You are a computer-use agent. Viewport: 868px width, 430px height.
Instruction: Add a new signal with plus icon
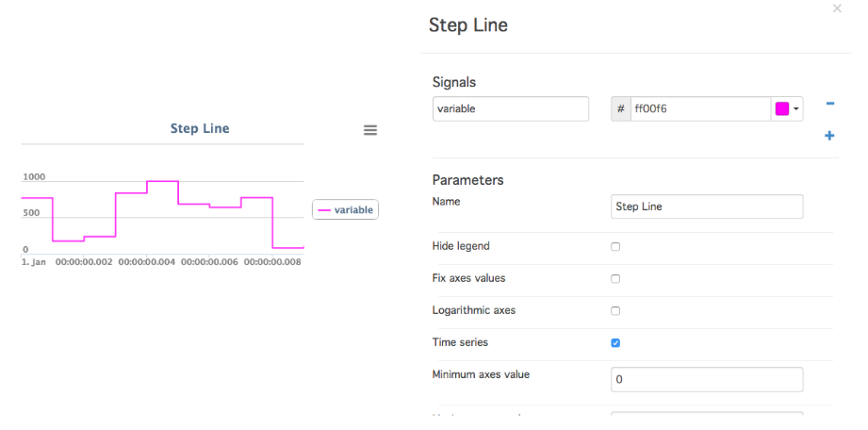click(x=829, y=136)
